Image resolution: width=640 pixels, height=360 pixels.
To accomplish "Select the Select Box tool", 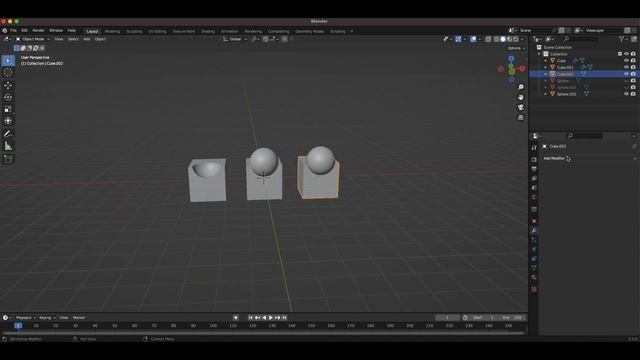I will pyautogui.click(x=8, y=60).
